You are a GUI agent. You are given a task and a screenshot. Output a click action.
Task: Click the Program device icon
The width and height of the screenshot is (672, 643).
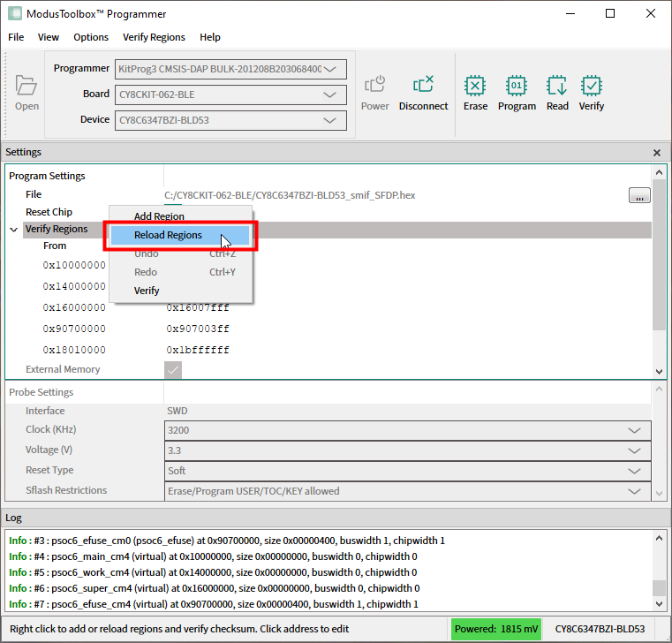pos(517,86)
